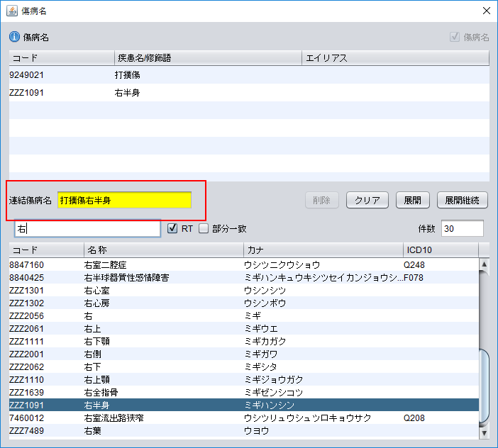
Task: Click the 件数 field showing 30
Action: coord(462,228)
